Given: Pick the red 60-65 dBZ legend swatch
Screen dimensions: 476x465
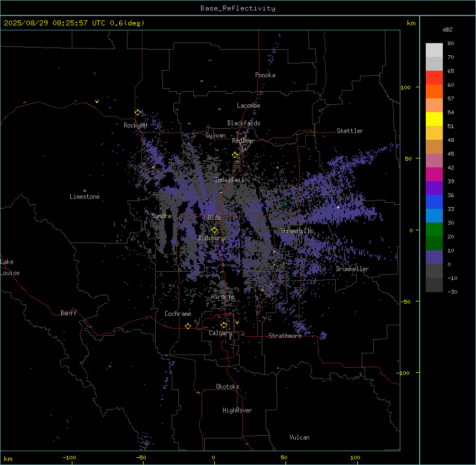Looking at the screenshot, I should tap(434, 78).
